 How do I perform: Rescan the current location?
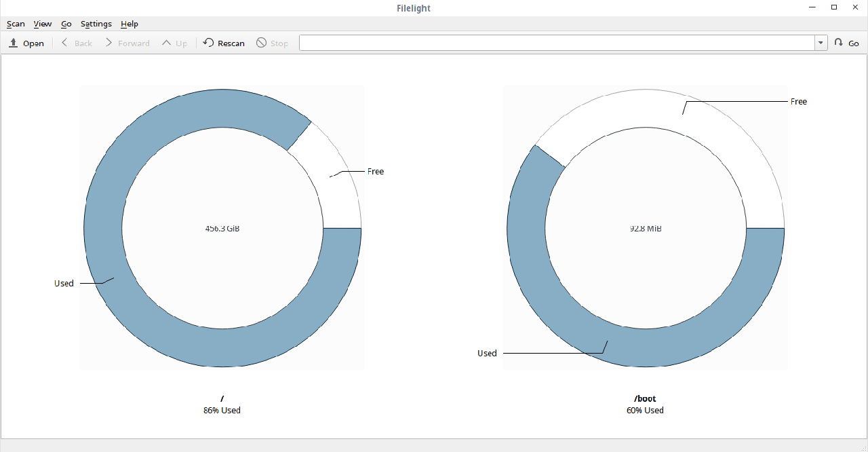pos(224,43)
